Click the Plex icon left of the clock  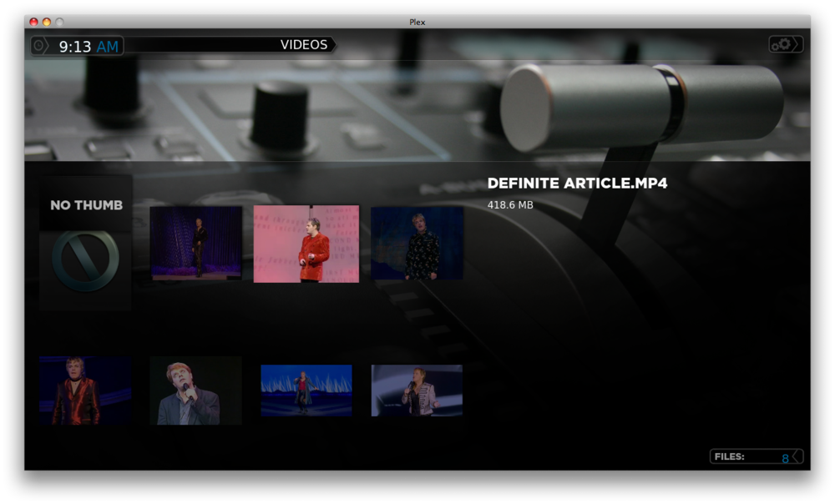click(x=40, y=46)
